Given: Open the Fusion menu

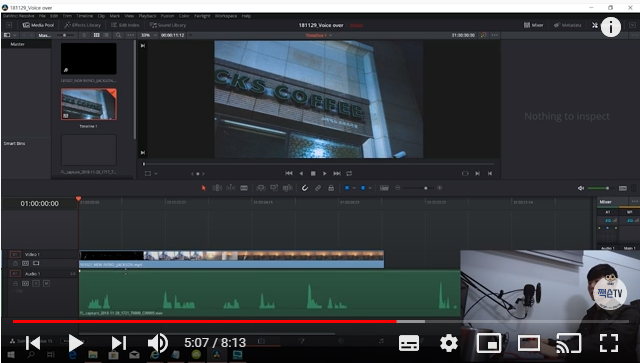Looking at the screenshot, I should (167, 16).
